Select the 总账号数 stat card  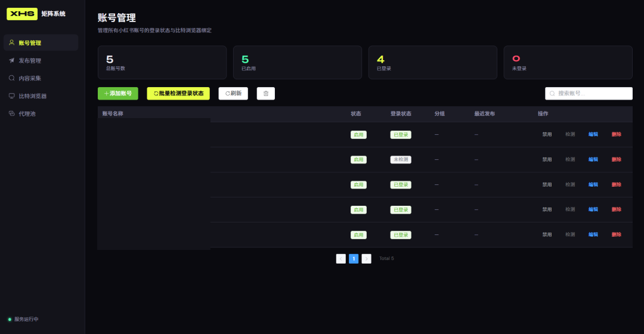coord(162,63)
